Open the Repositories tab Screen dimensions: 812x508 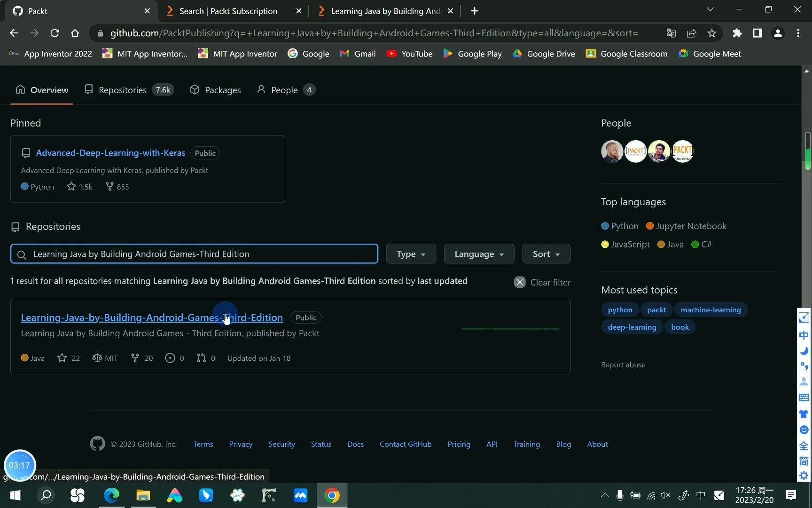tap(129, 90)
